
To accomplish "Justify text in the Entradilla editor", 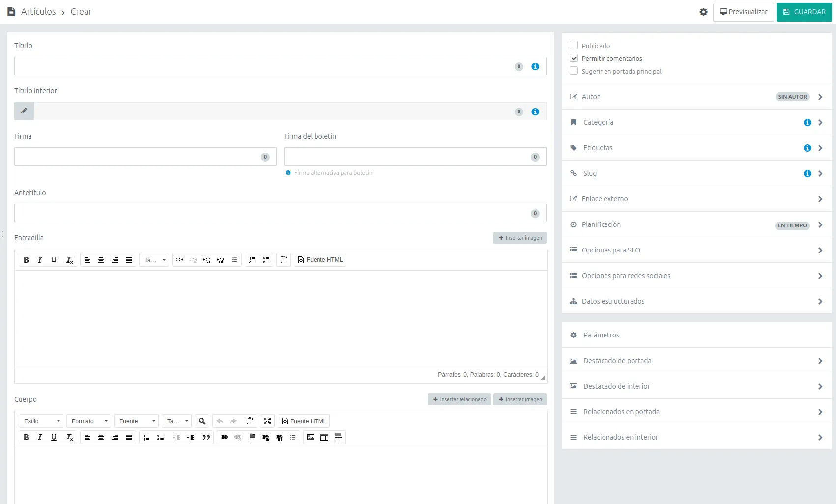I will [129, 260].
